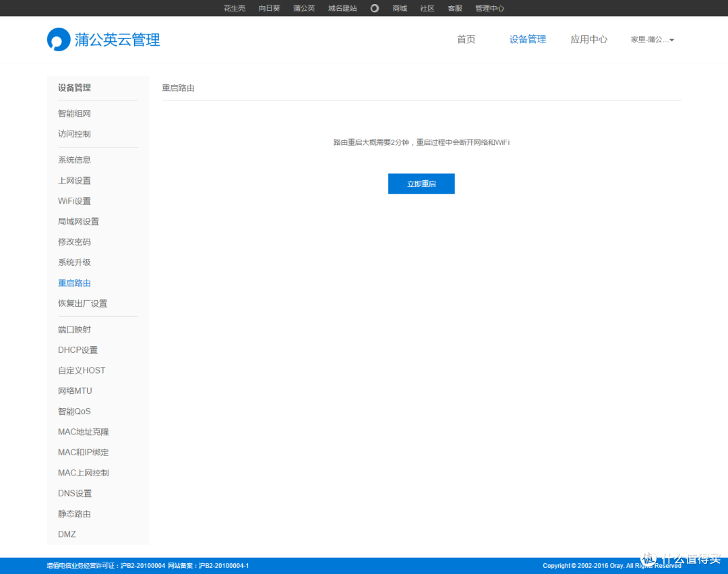Open 域名建站 link in top bar
This screenshot has width=728, height=574.
coord(342,8)
